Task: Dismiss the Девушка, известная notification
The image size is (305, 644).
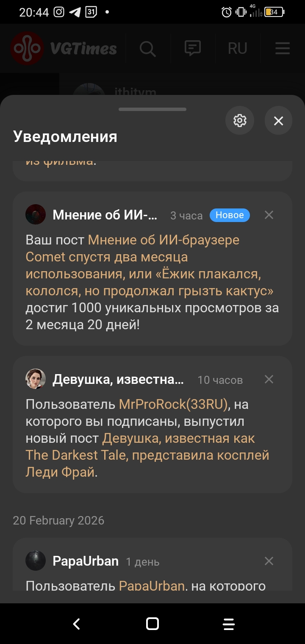Action: click(269, 379)
